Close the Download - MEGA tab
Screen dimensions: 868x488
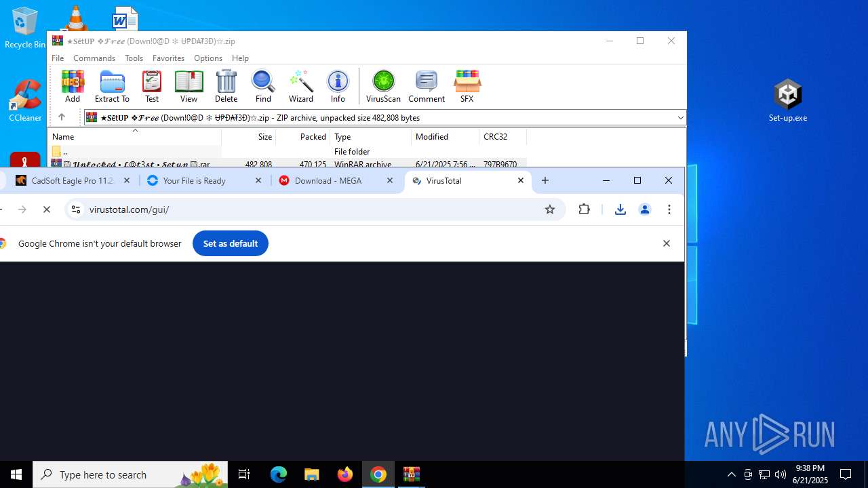[x=390, y=180]
